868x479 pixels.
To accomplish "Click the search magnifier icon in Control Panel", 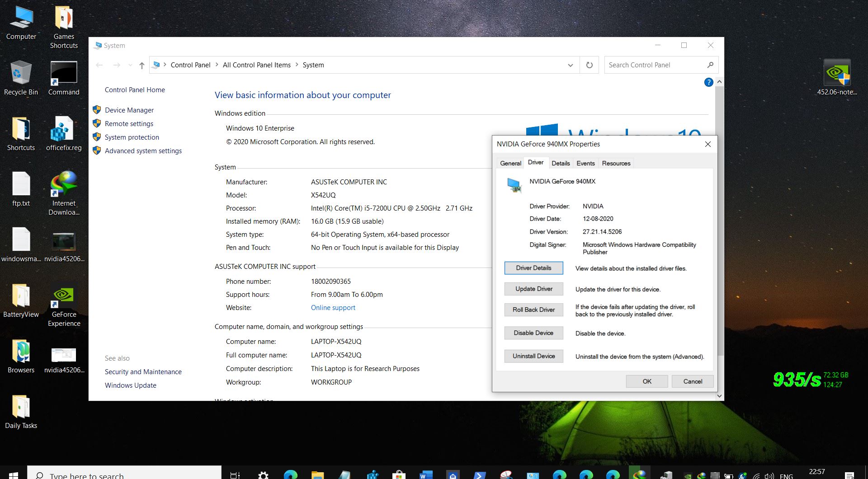I will 710,65.
